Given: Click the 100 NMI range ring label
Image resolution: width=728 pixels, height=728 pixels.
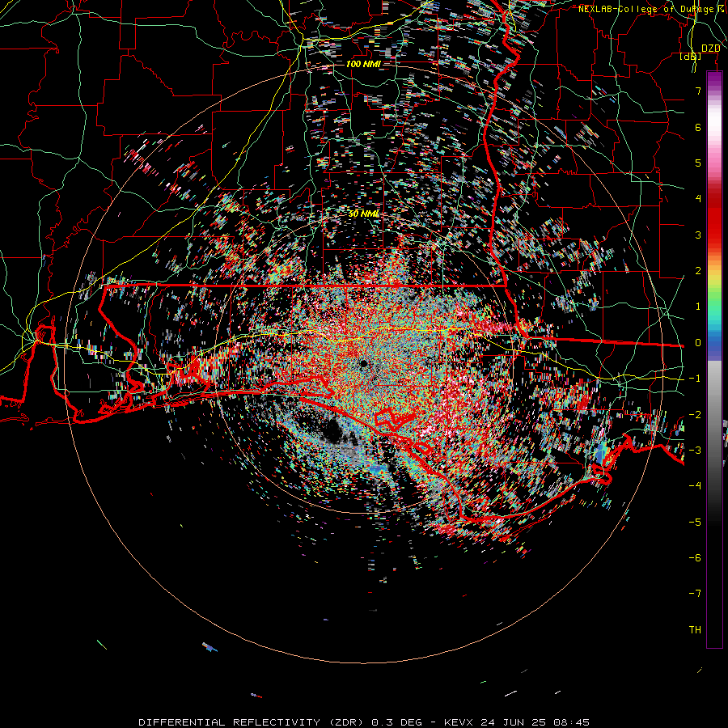Looking at the screenshot, I should click(x=362, y=64).
